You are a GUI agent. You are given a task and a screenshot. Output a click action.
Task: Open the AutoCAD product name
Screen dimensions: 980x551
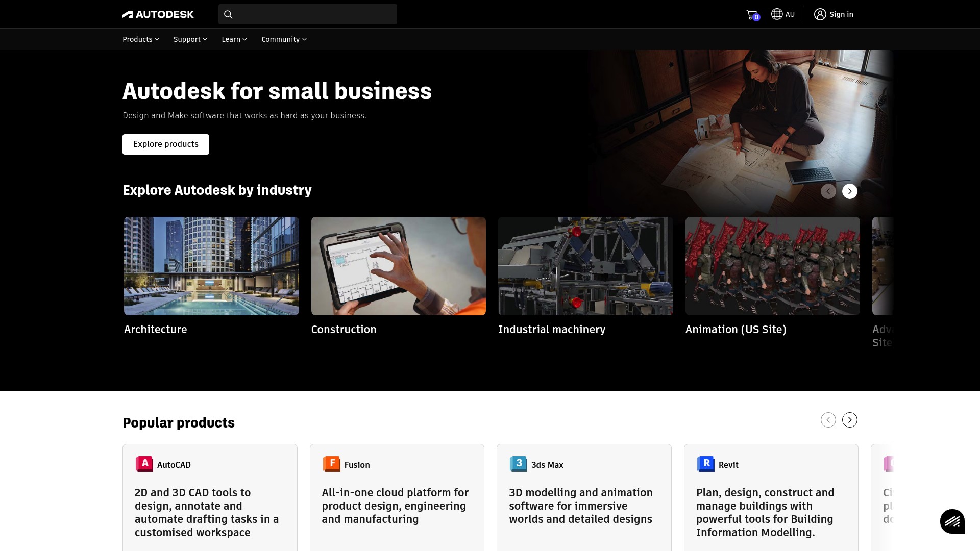click(174, 465)
